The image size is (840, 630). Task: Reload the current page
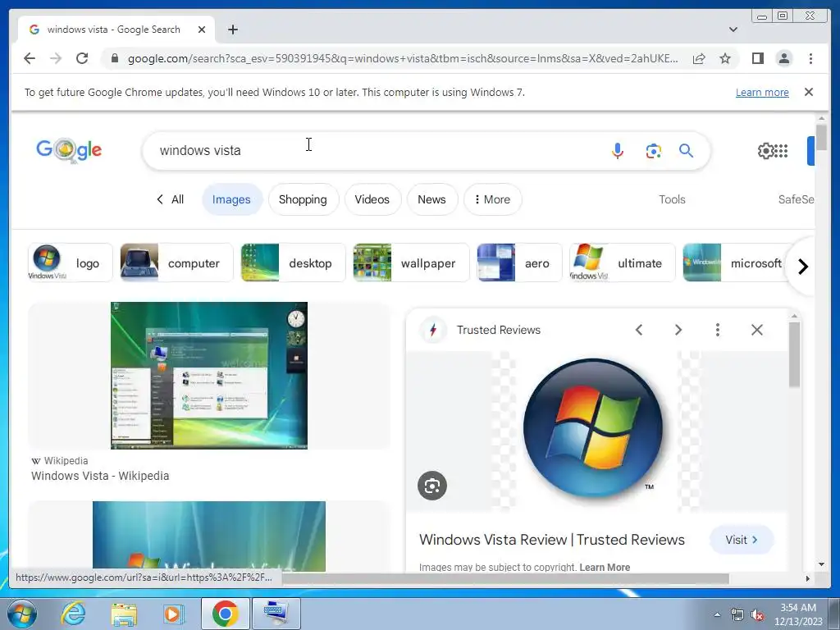click(82, 58)
